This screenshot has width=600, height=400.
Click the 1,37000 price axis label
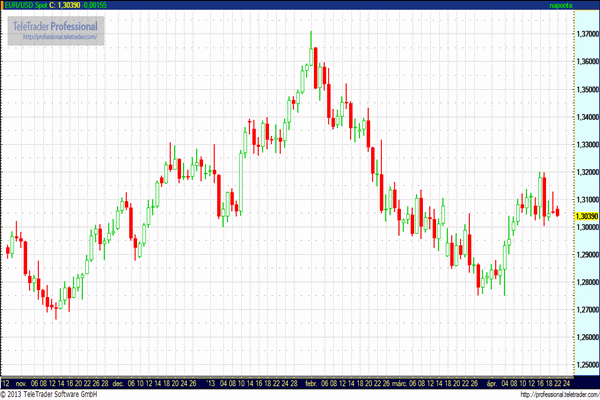586,35
